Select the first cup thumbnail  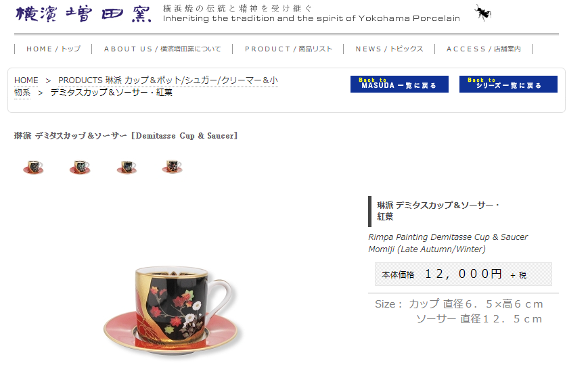pos(33,167)
